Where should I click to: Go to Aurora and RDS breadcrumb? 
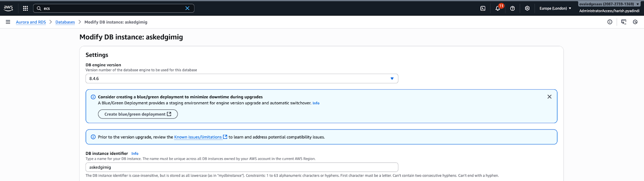31,22
